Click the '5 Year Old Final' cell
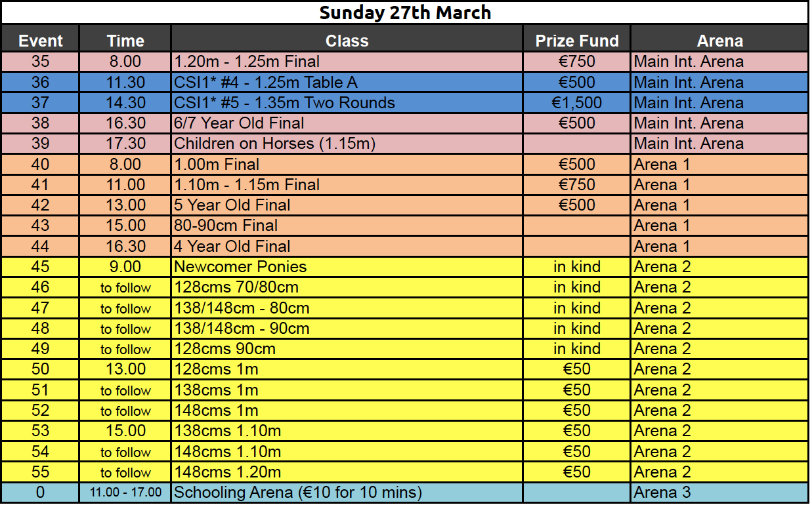This screenshot has width=812, height=505. click(347, 205)
